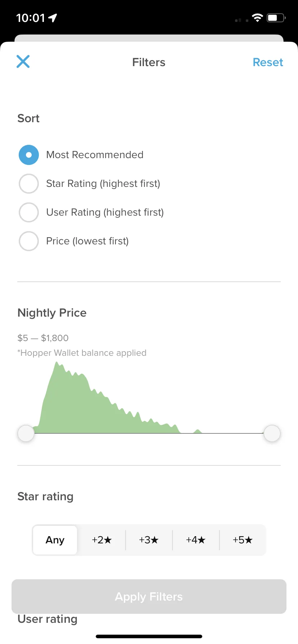The image size is (298, 644).
Task: Click the maximum nightly price slider handle
Action: click(x=272, y=433)
